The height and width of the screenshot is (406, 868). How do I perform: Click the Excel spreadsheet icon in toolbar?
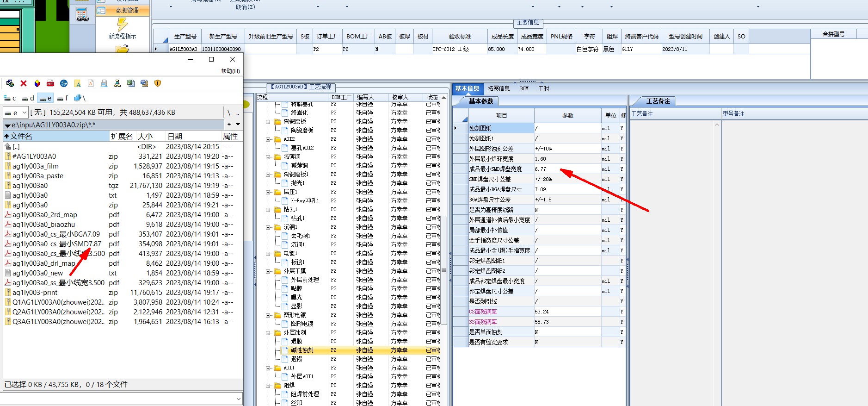click(x=131, y=83)
